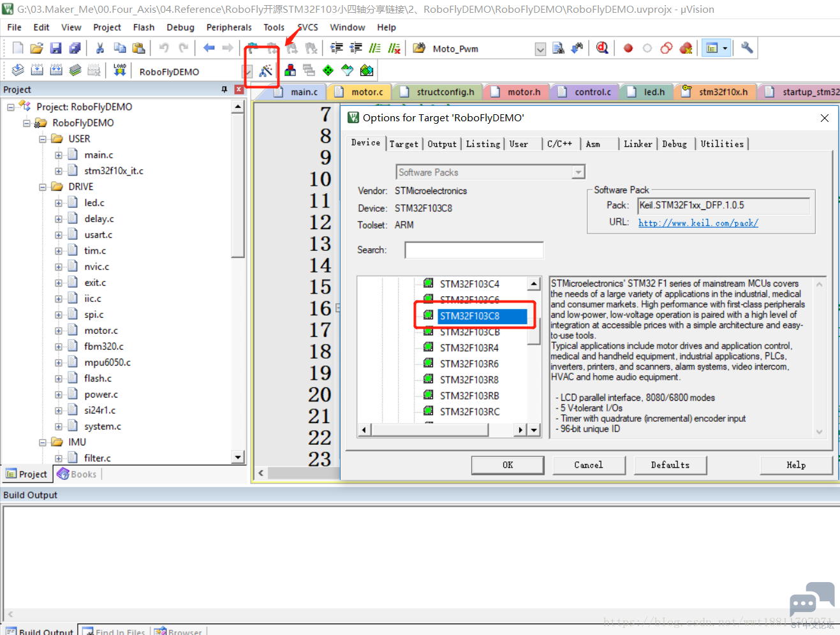This screenshot has height=635, width=840.
Task: Collapse the USER folder in project tree
Action: click(43, 139)
